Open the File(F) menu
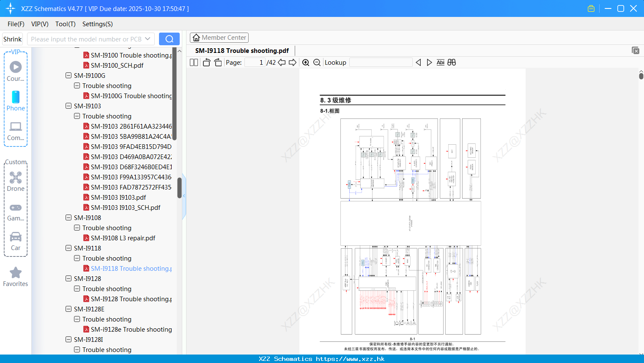644x363 pixels. [x=16, y=24]
